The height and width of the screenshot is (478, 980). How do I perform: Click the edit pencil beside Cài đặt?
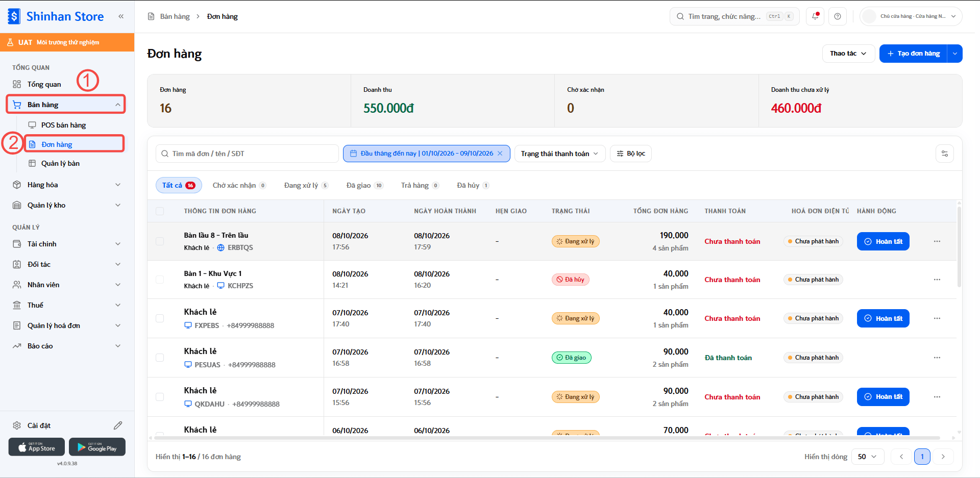click(x=118, y=425)
